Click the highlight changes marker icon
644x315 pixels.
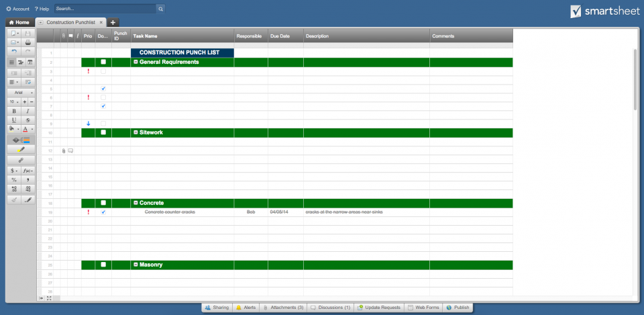[x=21, y=150]
